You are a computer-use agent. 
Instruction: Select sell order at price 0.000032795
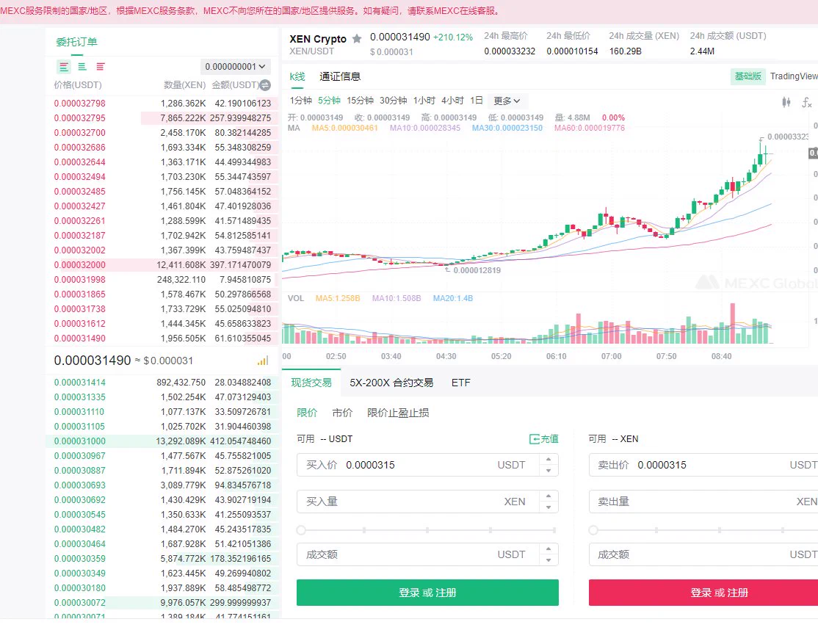[162, 118]
